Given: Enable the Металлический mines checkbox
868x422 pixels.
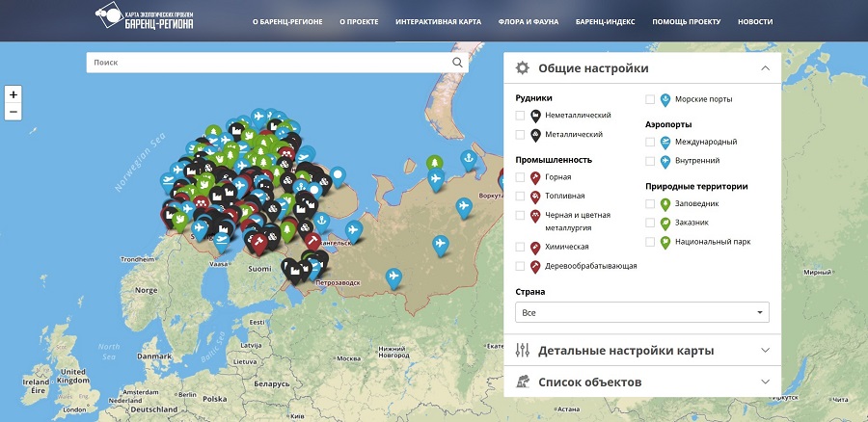Looking at the screenshot, I should (520, 134).
